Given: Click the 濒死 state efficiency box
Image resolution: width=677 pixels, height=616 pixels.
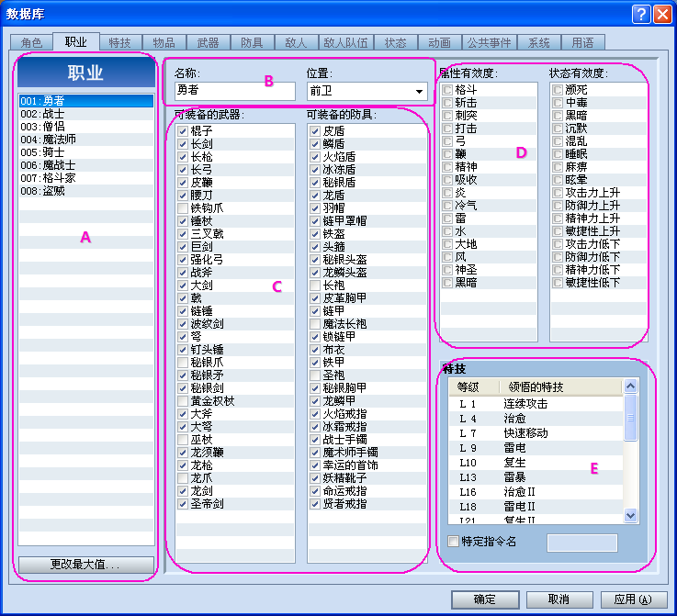Looking at the screenshot, I should pyautogui.click(x=558, y=90).
